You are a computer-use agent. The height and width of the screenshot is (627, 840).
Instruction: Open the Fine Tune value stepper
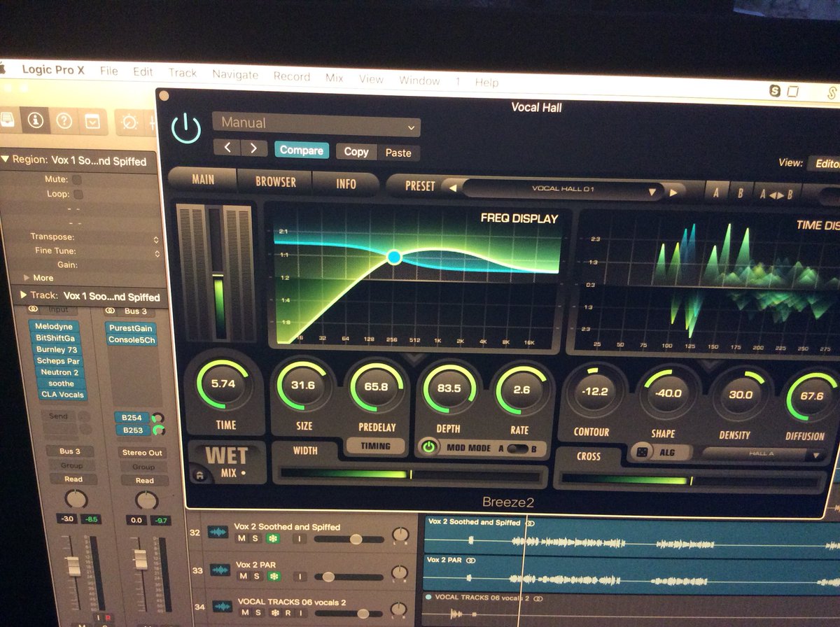pos(156,253)
